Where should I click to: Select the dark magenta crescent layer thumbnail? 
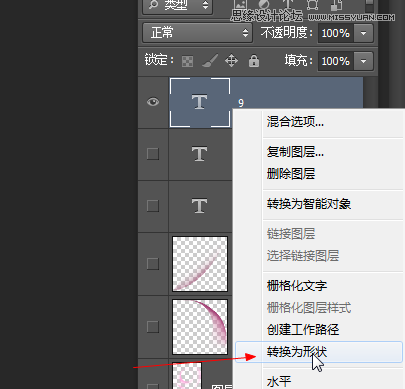[x=200, y=327]
